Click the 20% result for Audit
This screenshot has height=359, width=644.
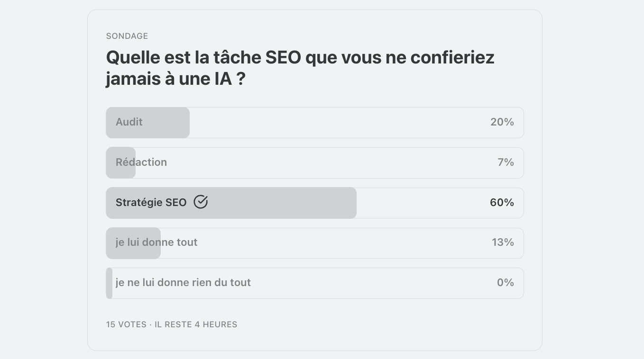[502, 122]
